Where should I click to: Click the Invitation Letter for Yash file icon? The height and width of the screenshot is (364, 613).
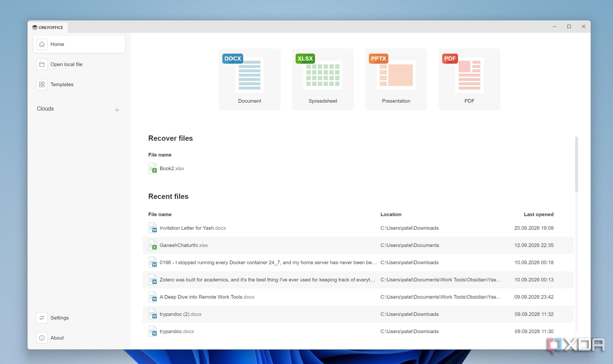click(152, 228)
